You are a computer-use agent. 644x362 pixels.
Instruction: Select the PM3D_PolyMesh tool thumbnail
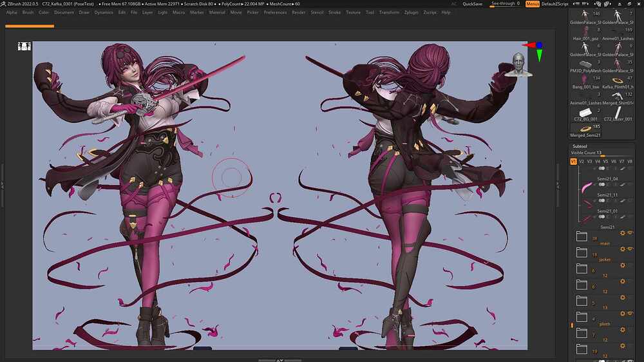(585, 63)
